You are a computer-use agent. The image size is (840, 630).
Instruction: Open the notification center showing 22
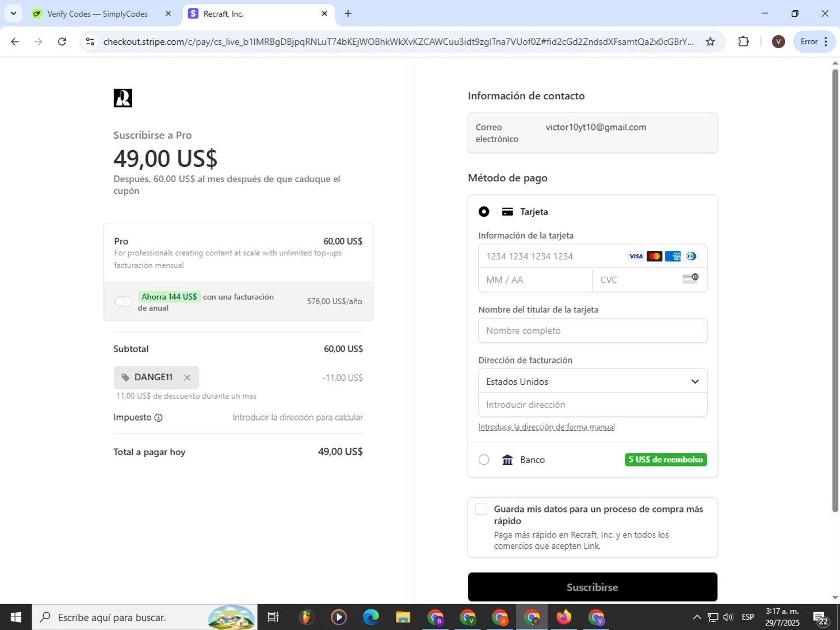point(822,618)
